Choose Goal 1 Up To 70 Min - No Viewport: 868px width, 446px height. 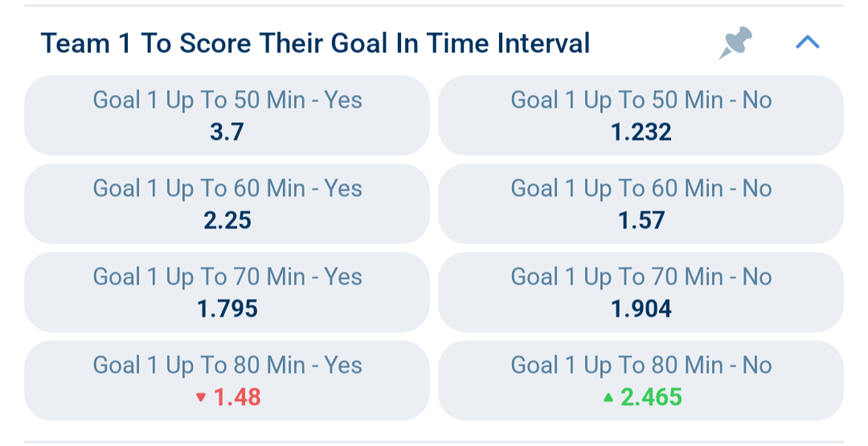coord(641,293)
